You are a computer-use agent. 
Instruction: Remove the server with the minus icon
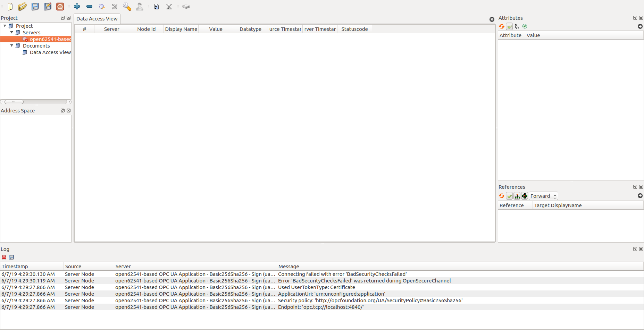90,7
